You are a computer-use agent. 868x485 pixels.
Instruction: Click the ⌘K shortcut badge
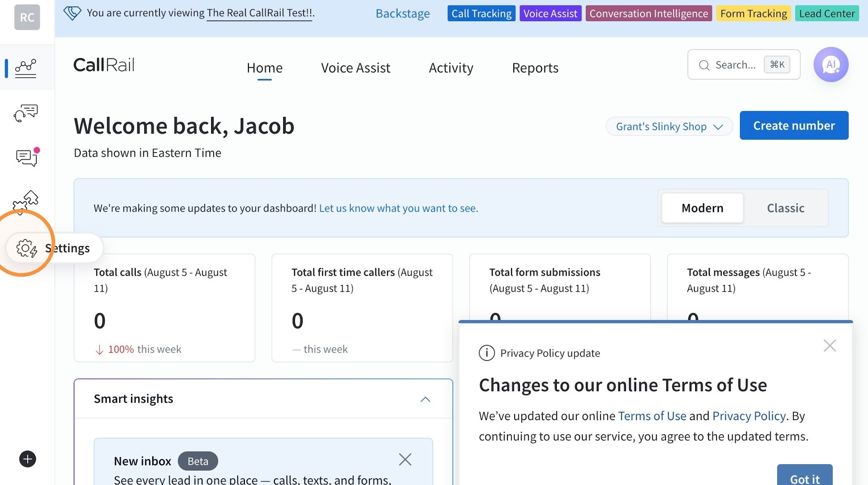pyautogui.click(x=777, y=64)
